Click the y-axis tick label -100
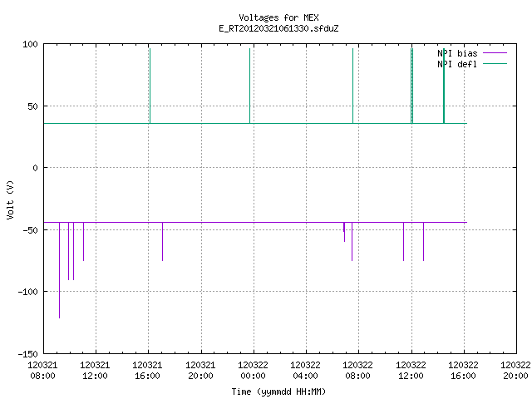532x399 pixels. click(x=27, y=292)
